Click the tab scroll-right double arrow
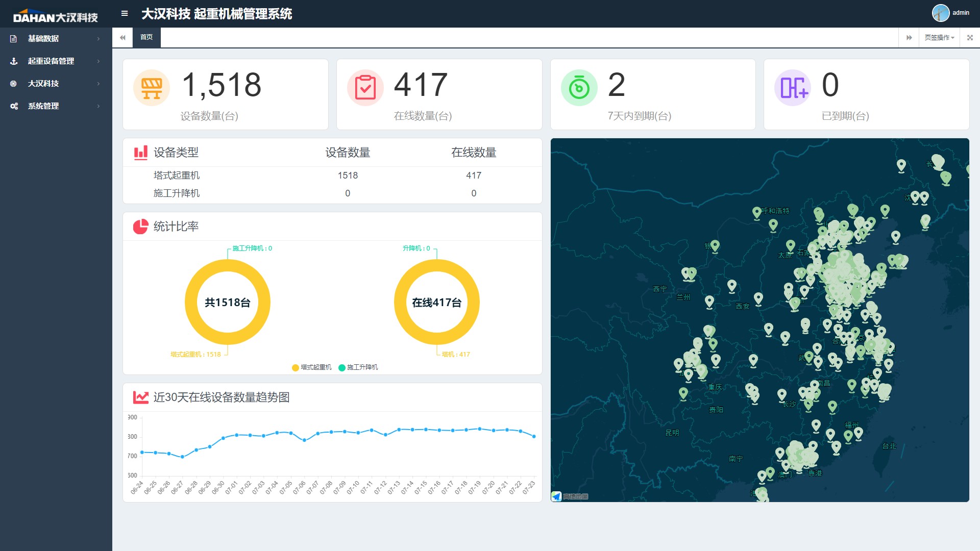This screenshot has width=980, height=551. point(909,37)
